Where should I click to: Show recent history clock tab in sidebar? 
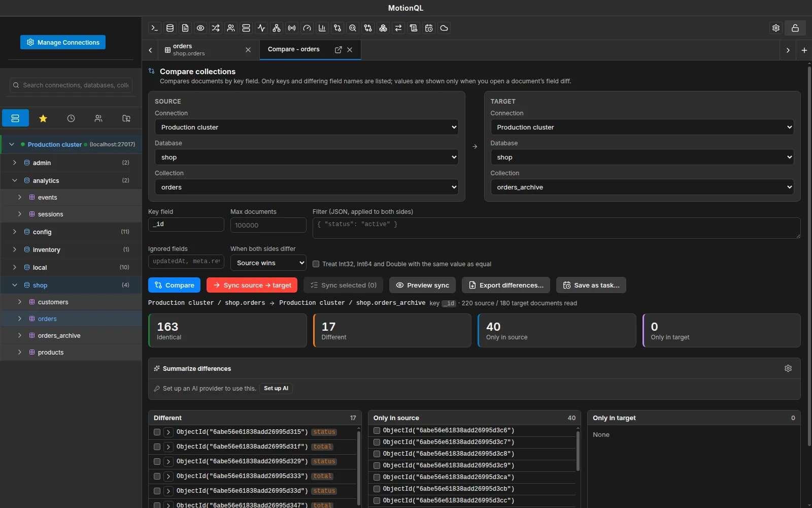71,118
